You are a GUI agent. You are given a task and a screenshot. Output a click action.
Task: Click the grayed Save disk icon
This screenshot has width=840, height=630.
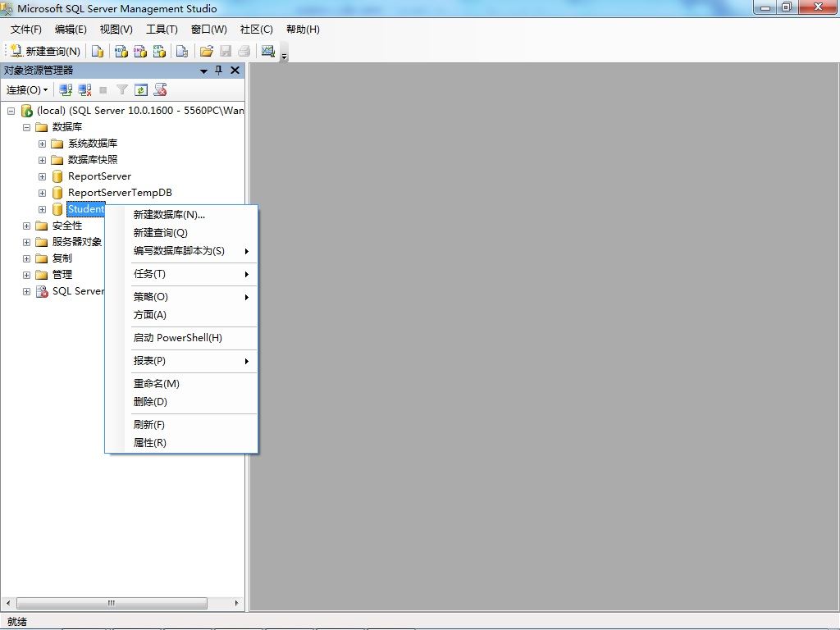click(x=226, y=51)
